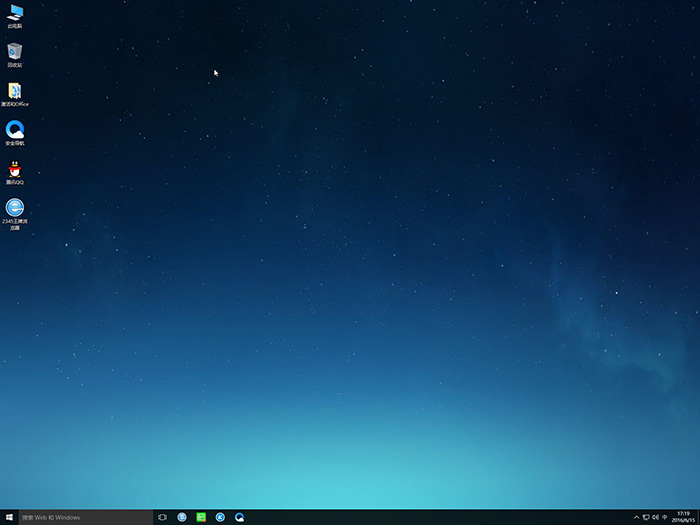Open Task View from the taskbar
The image size is (700, 525).
click(162, 517)
